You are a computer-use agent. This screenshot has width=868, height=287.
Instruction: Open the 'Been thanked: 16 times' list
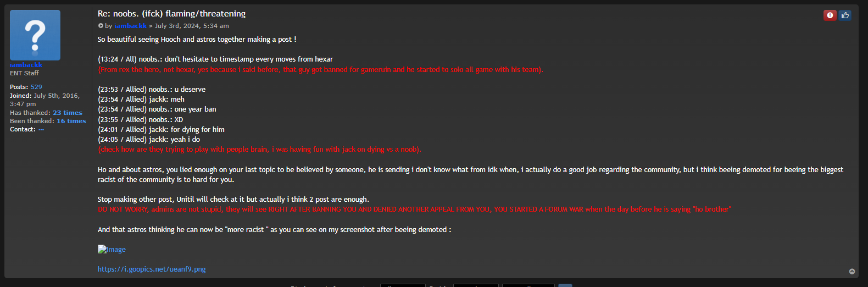(71, 121)
